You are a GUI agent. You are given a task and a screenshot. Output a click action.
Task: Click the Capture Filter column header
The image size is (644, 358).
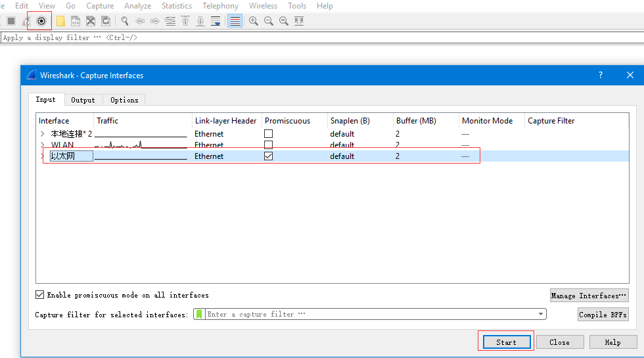pos(551,121)
